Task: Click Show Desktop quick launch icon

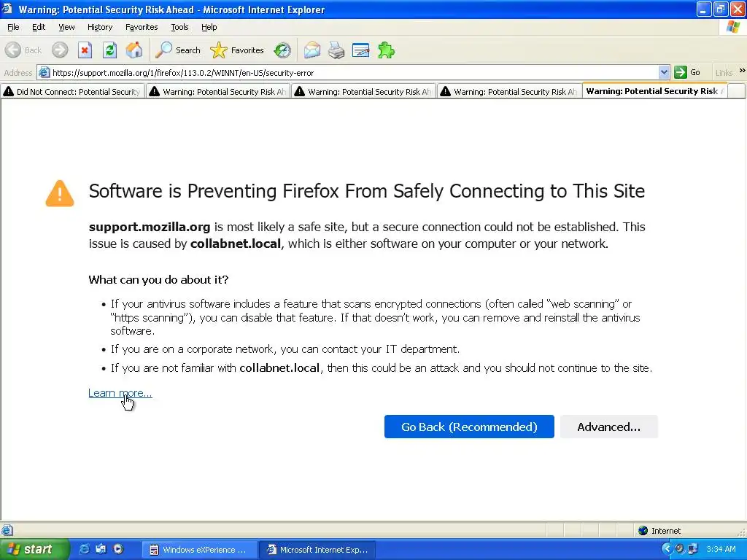Action: tap(101, 549)
